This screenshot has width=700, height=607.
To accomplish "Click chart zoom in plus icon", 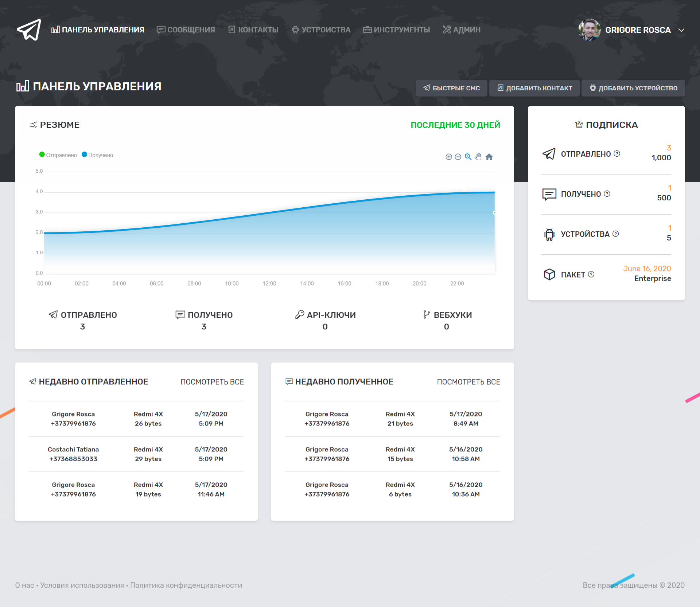I will [449, 157].
